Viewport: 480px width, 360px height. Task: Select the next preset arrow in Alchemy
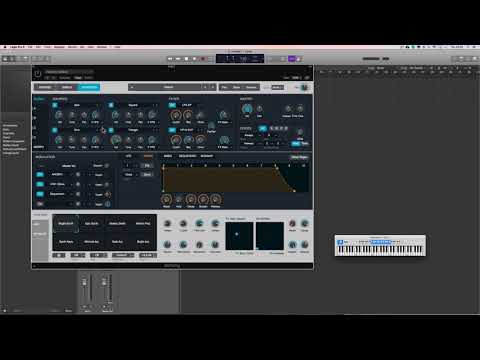[x=212, y=87]
